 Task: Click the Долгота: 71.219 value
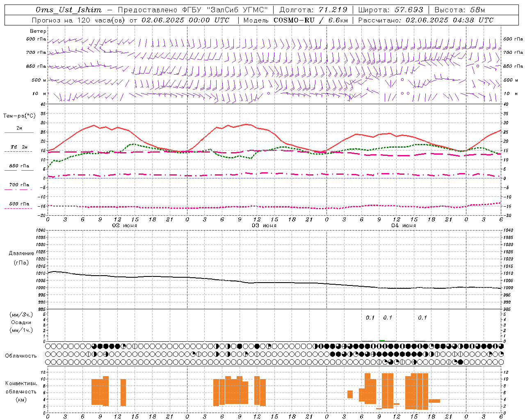click(x=313, y=10)
